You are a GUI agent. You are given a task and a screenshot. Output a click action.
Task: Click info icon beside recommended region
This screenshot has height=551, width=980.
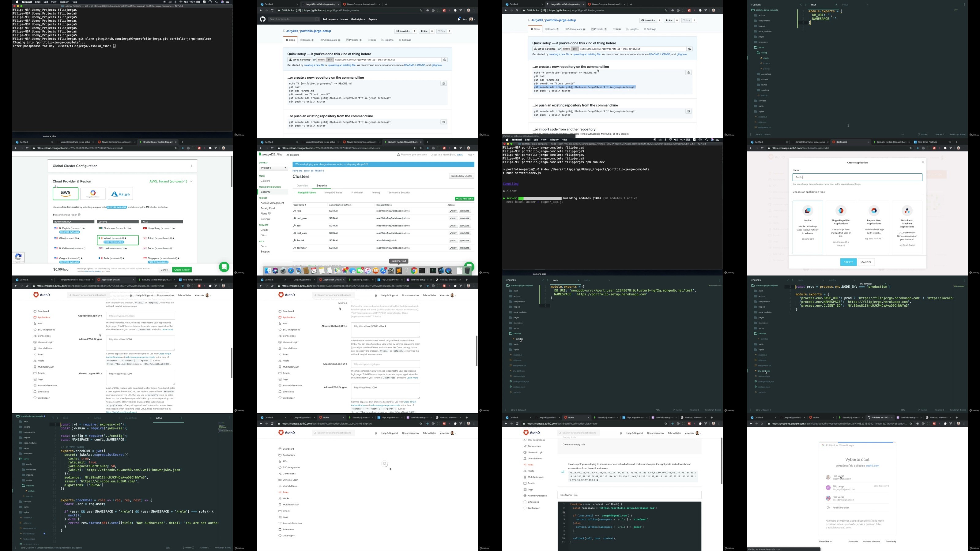click(79, 215)
